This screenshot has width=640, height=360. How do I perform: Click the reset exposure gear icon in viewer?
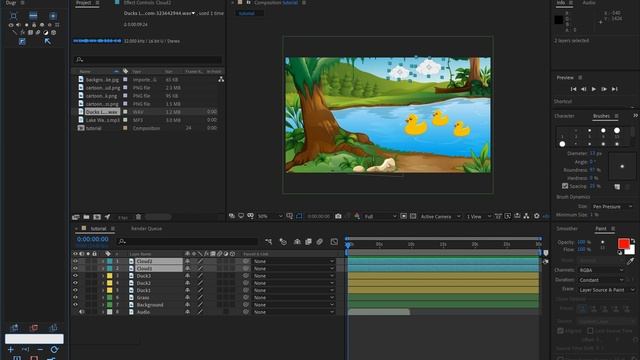point(537,216)
